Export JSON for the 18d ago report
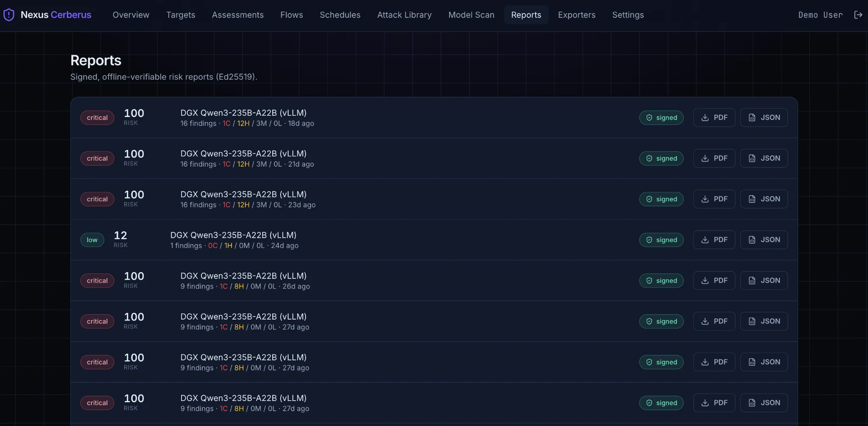 pyautogui.click(x=764, y=117)
